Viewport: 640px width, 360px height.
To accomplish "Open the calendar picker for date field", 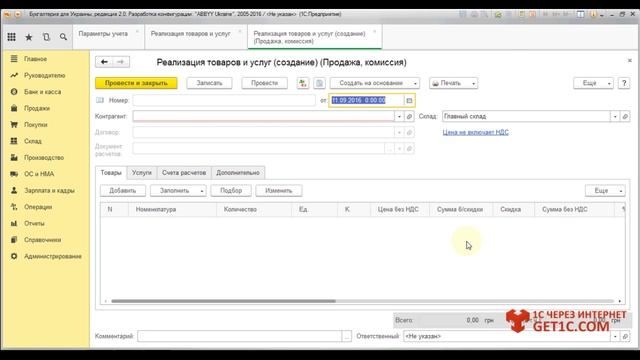I will tap(409, 100).
